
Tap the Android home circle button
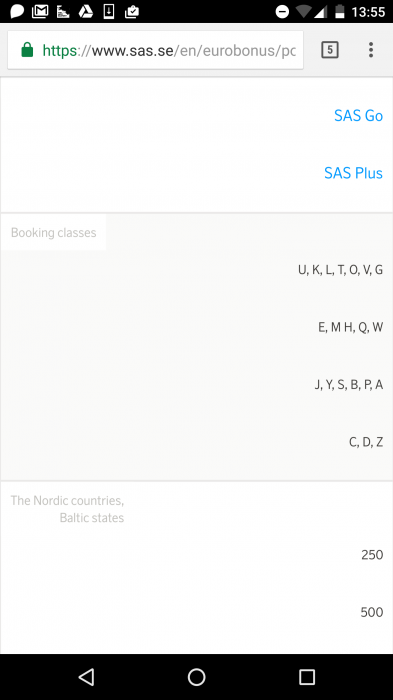pyautogui.click(x=196, y=677)
